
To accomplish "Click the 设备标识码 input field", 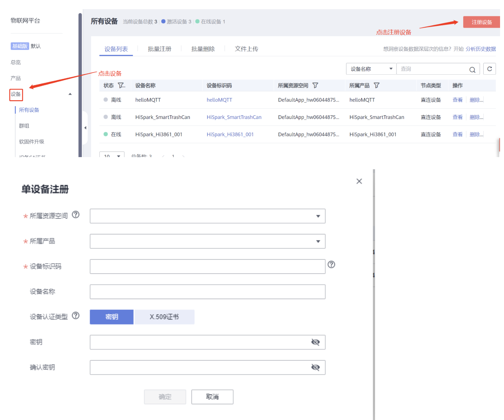I will (207, 267).
